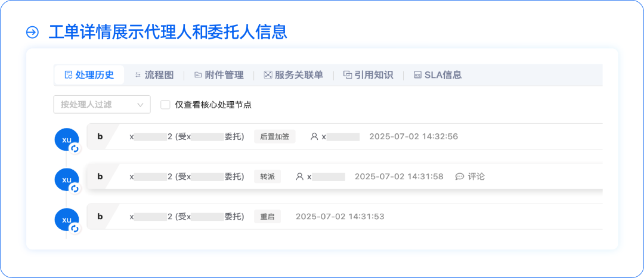Click the person icon on the 转派 row
Screen dimensions: 644x278
(300, 176)
